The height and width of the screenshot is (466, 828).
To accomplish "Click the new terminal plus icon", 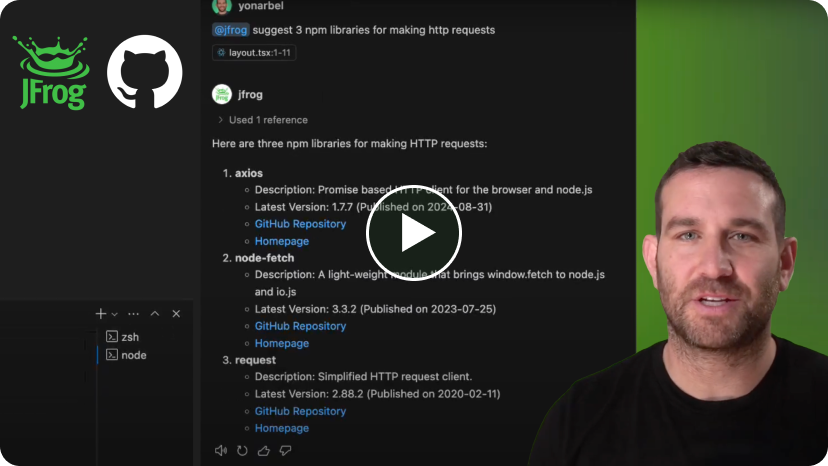I will [101, 314].
